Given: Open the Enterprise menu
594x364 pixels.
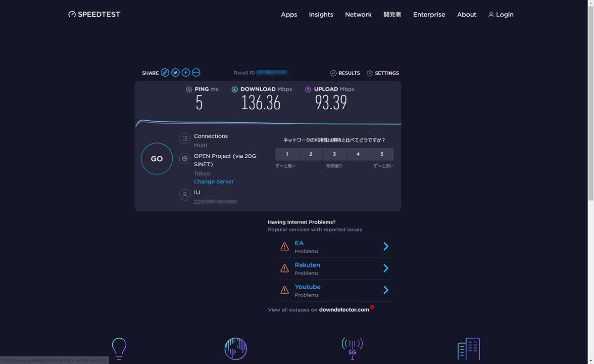Looking at the screenshot, I should point(429,15).
